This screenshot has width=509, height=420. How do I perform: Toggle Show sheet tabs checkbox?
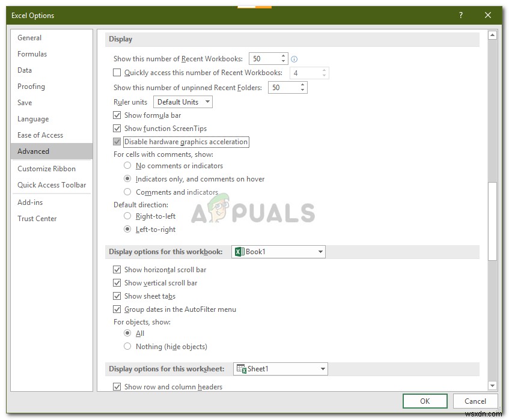pyautogui.click(x=117, y=296)
